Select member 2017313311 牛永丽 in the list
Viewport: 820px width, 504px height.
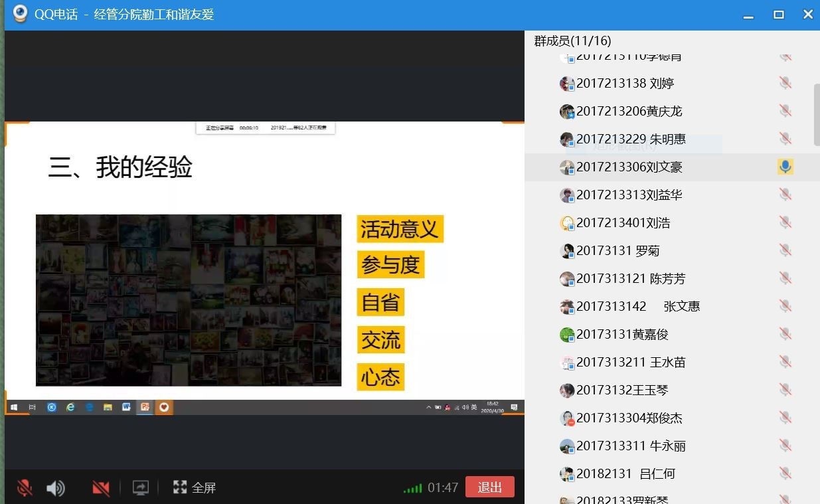(x=631, y=446)
